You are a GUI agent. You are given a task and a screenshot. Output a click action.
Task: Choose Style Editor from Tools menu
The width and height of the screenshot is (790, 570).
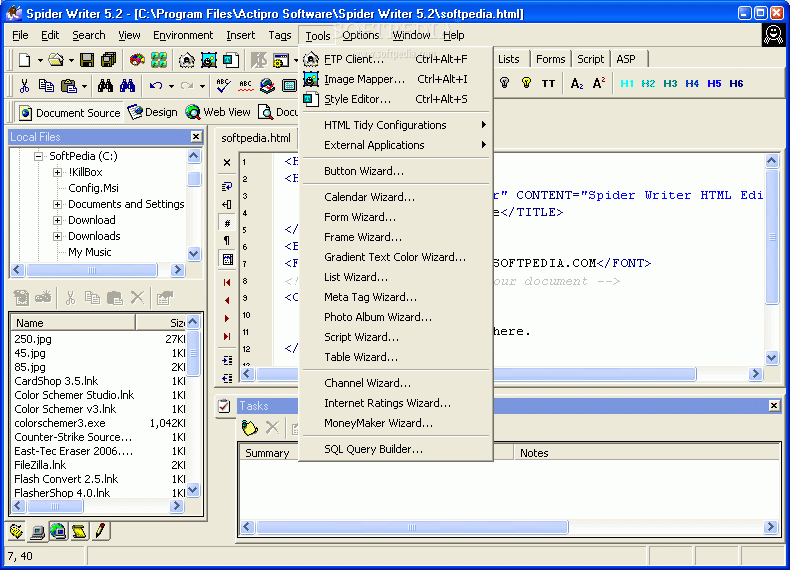click(396, 99)
